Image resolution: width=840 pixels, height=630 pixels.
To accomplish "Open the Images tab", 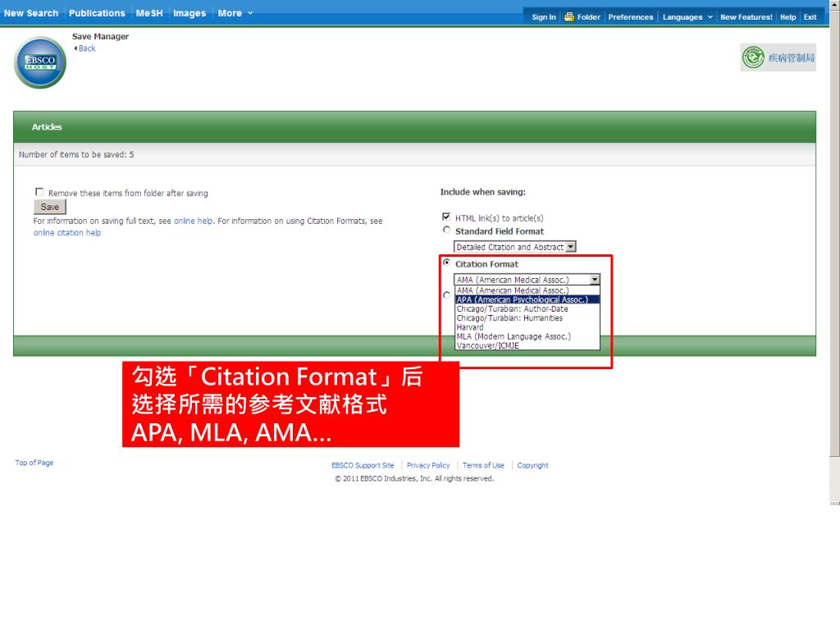I will [x=189, y=13].
